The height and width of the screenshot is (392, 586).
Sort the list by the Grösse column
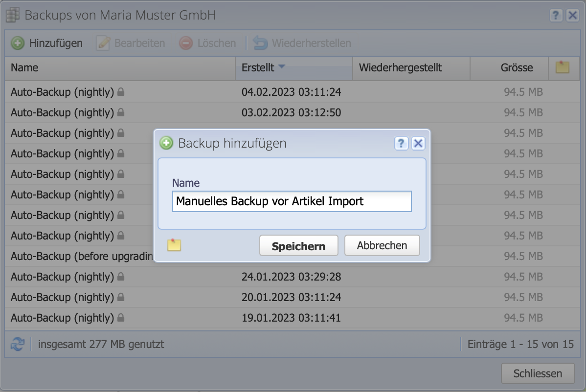click(518, 68)
